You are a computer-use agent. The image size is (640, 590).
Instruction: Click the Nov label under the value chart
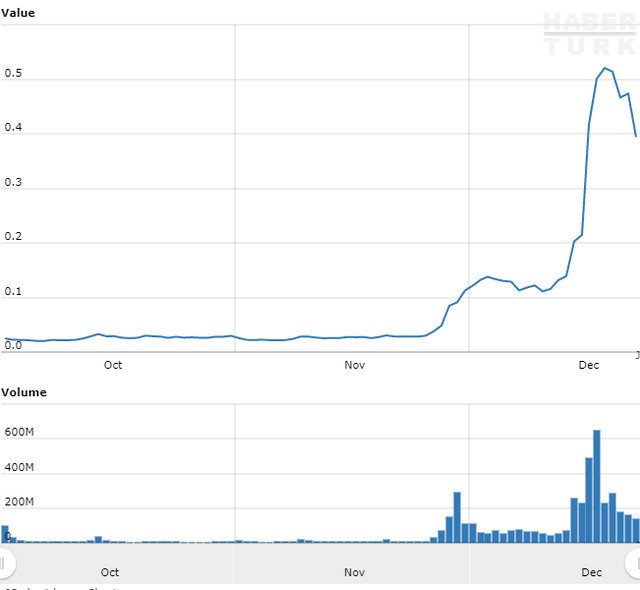click(354, 365)
